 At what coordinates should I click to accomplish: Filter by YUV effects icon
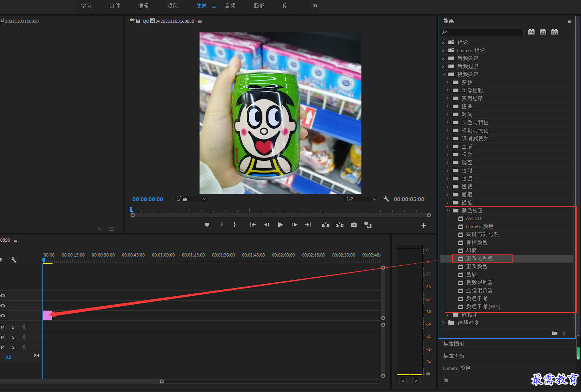click(x=555, y=32)
